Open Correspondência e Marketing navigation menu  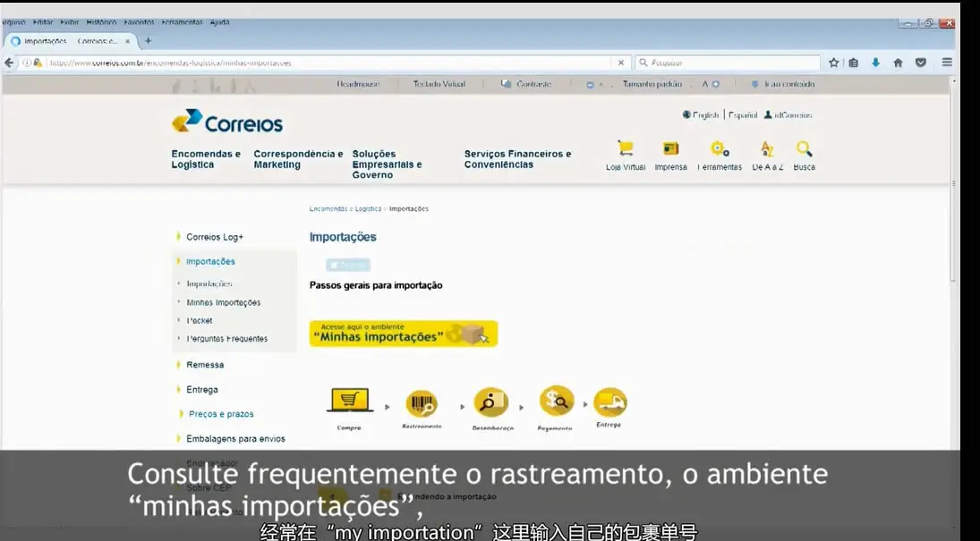click(298, 159)
